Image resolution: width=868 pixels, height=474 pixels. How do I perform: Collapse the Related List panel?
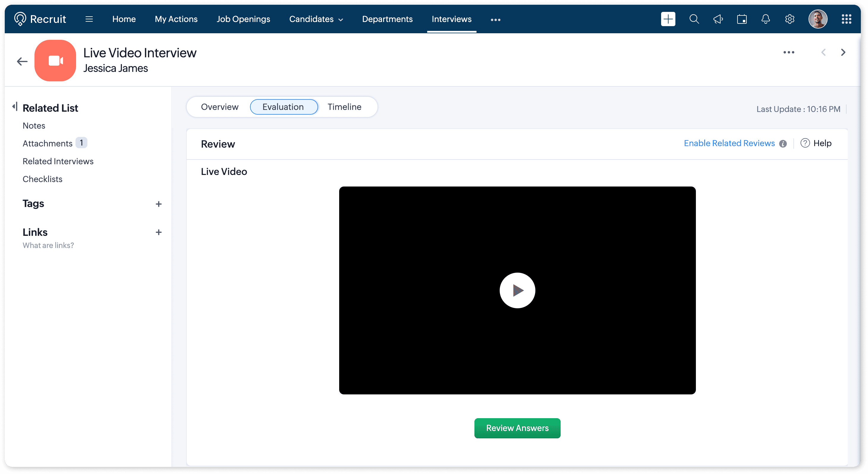pos(15,107)
